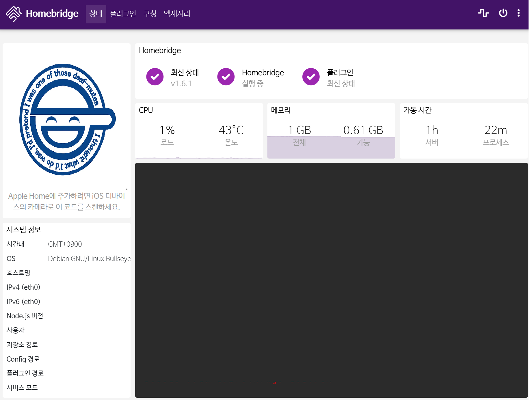This screenshot has width=532, height=400.
Task: Click the CPU load 1% value
Action: pos(167,130)
